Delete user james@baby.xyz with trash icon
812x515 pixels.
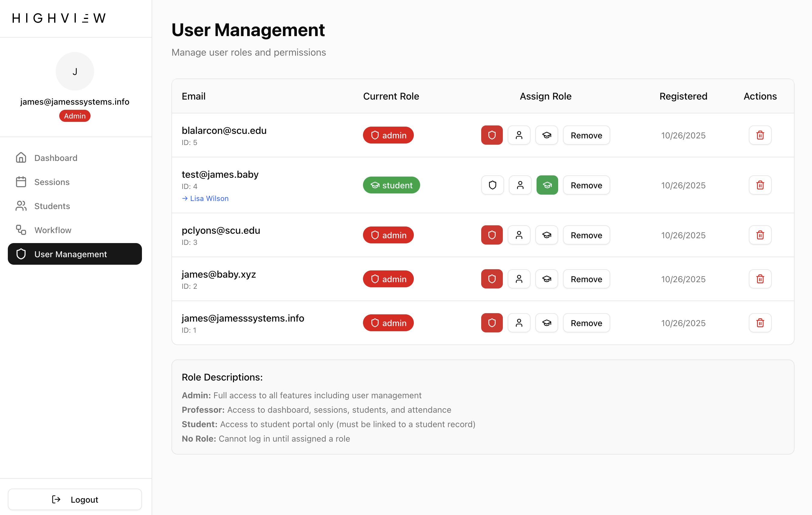coord(760,279)
